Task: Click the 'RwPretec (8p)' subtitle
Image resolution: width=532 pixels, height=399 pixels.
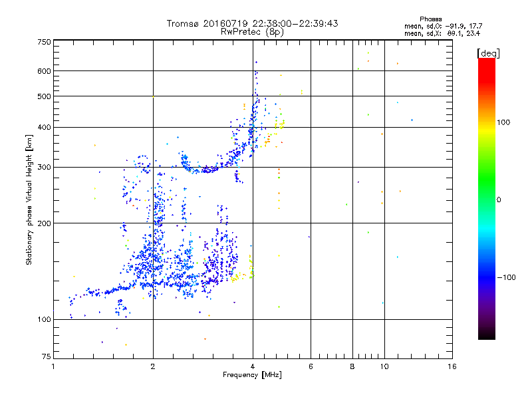Action: pyautogui.click(x=252, y=32)
